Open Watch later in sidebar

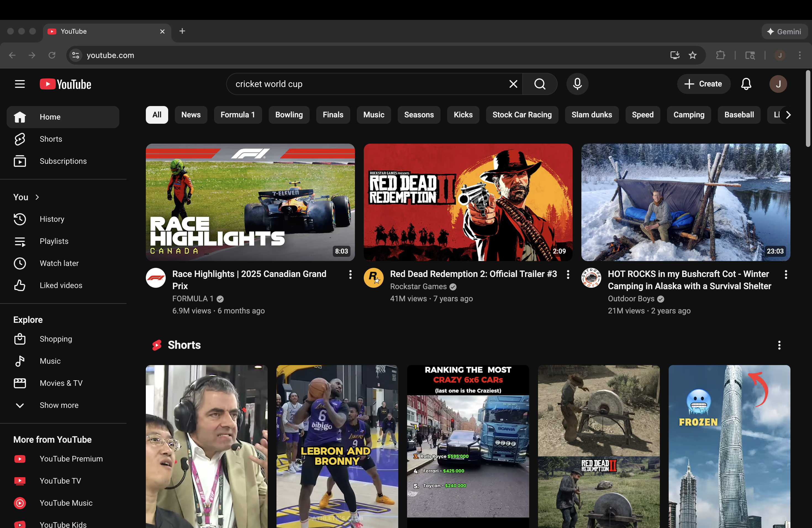coord(59,263)
